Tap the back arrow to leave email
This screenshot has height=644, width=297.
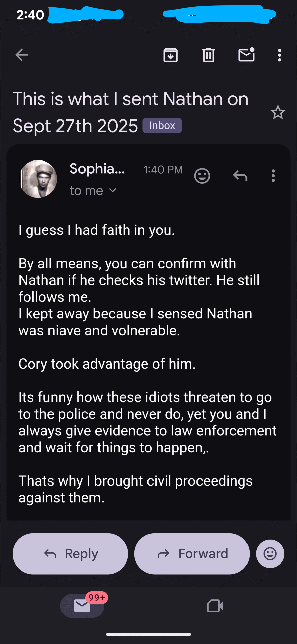(21, 55)
